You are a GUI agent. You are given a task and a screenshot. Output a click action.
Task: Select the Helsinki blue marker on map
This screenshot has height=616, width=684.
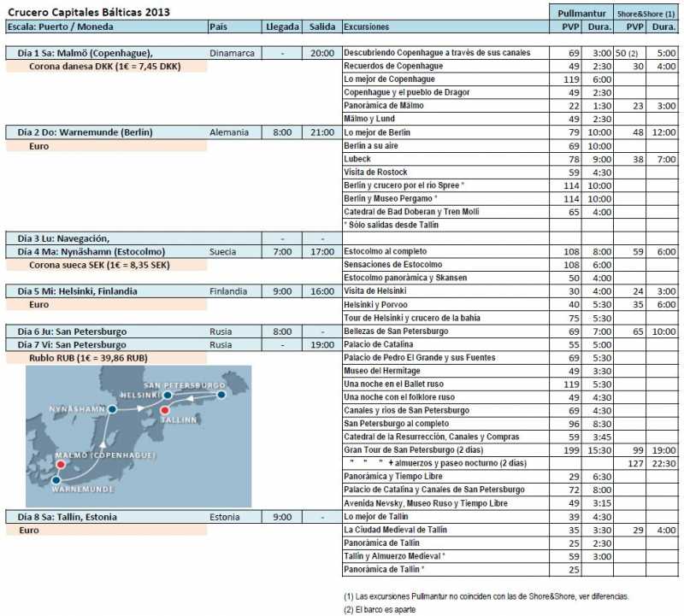pos(167,395)
